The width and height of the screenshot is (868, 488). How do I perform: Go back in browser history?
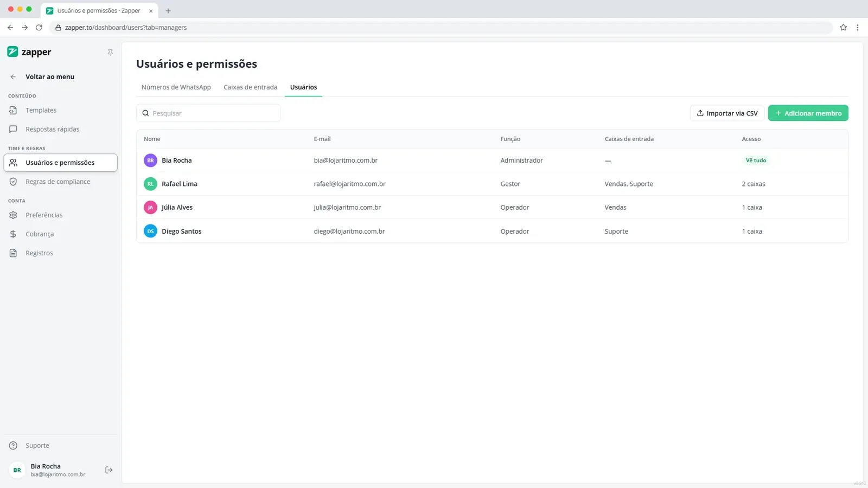coord(10,28)
